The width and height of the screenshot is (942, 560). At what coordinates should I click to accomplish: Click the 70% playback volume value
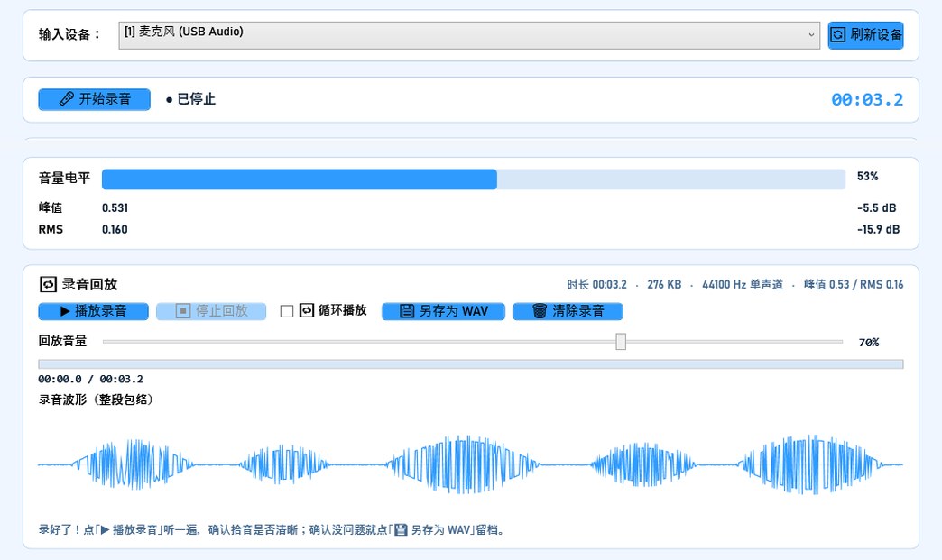(x=869, y=343)
